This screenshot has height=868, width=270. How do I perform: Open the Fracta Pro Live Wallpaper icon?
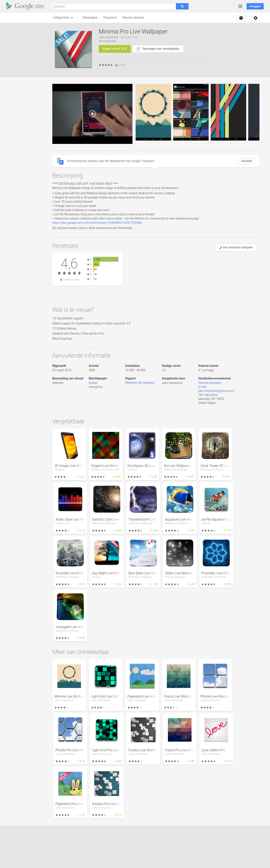[180, 730]
